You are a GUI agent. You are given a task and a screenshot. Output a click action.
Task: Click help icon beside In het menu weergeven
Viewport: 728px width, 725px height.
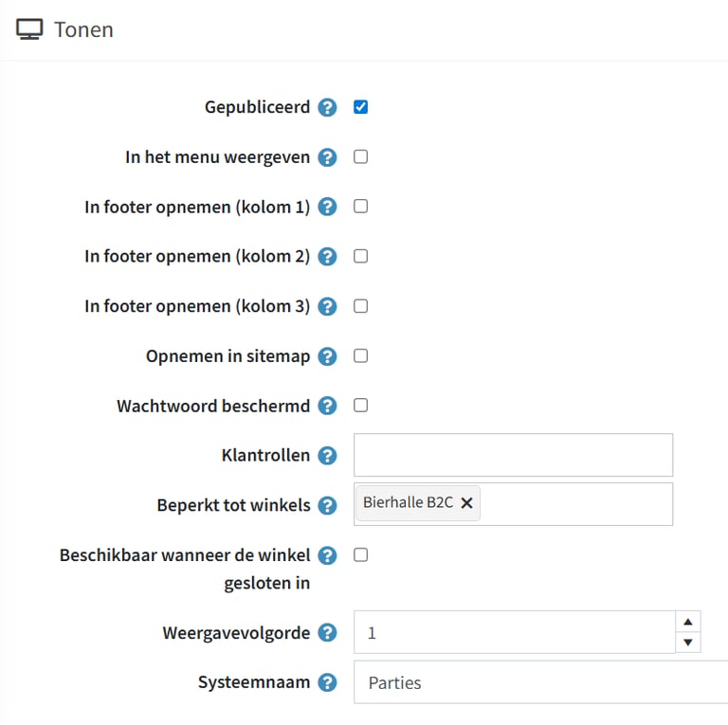(327, 157)
